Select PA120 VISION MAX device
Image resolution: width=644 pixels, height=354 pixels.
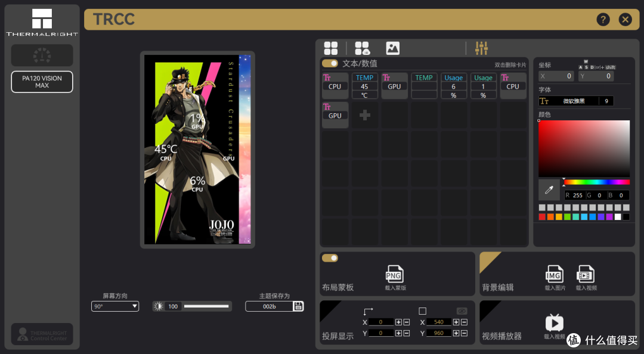(x=42, y=82)
